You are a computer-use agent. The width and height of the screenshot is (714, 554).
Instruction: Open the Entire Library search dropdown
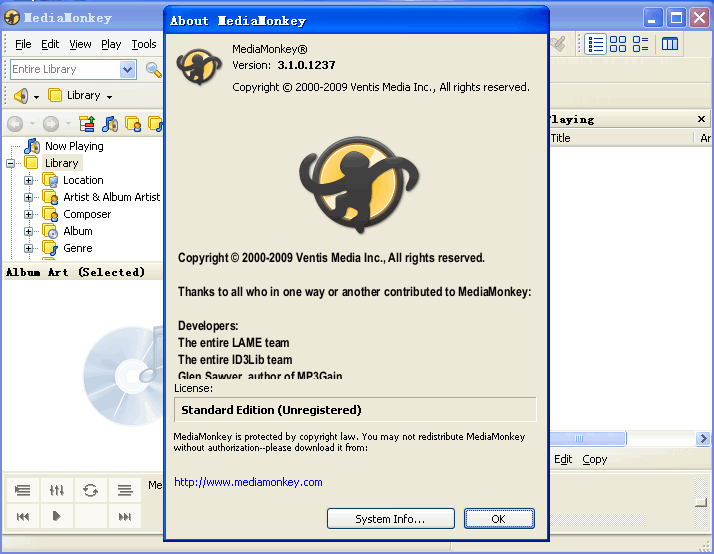click(x=127, y=69)
